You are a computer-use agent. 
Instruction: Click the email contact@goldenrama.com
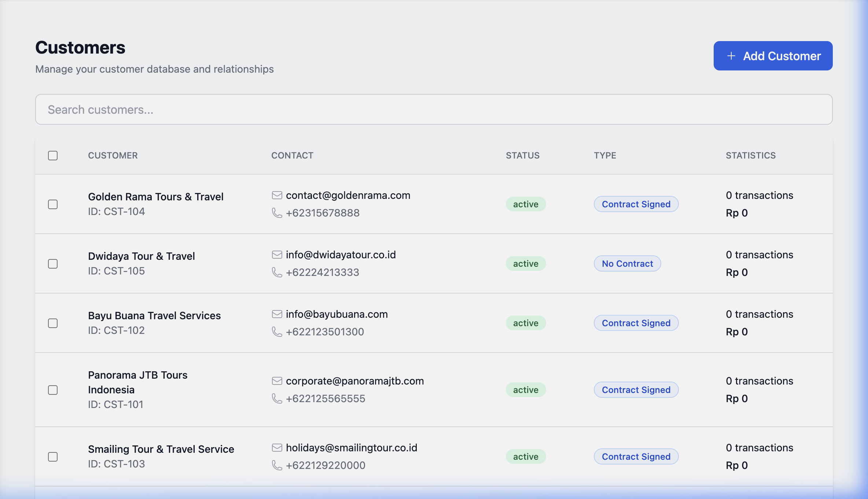tap(348, 195)
